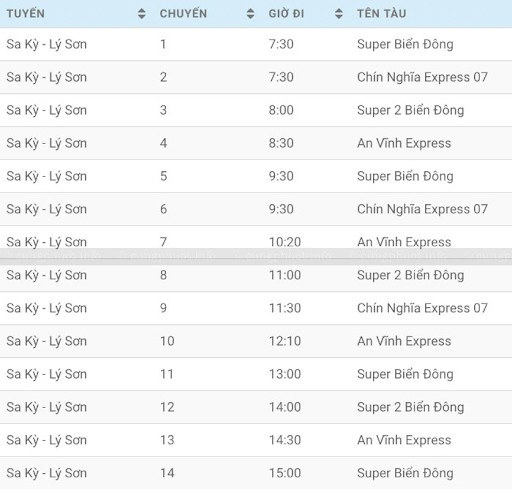
Task: Click Super Biển Đông in trip 11 row
Action: (x=405, y=374)
